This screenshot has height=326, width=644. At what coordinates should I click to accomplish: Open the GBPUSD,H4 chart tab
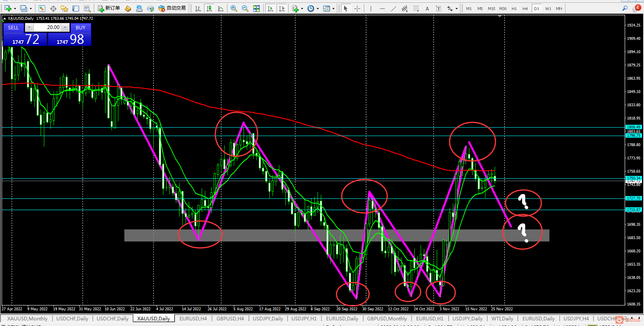click(x=230, y=318)
